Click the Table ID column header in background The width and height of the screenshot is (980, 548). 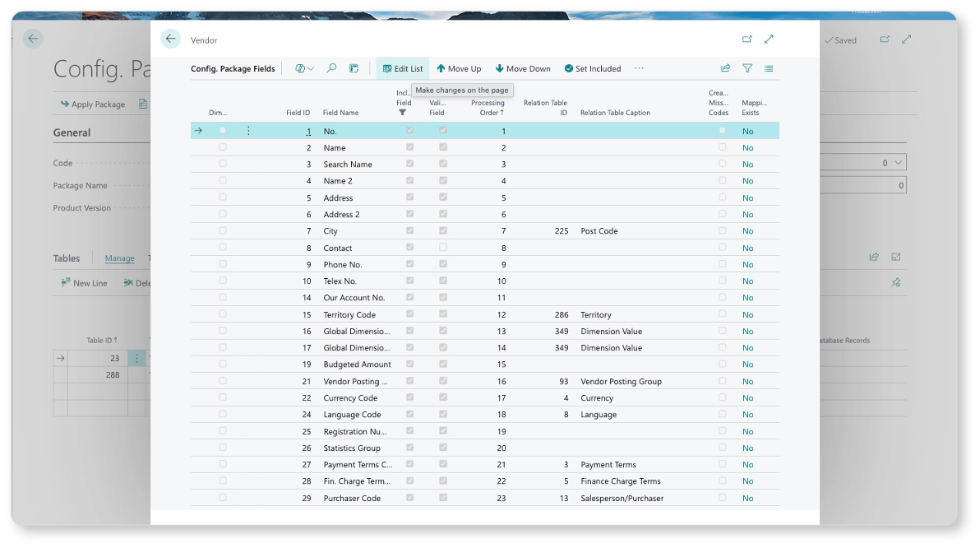pyautogui.click(x=102, y=341)
